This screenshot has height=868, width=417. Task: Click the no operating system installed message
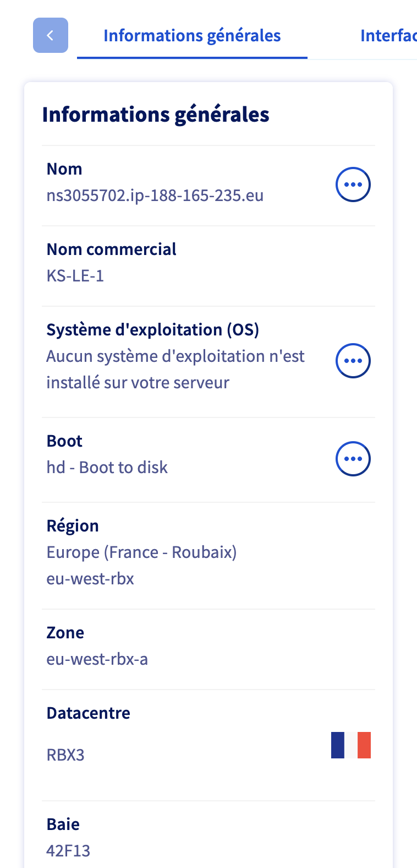(175, 370)
